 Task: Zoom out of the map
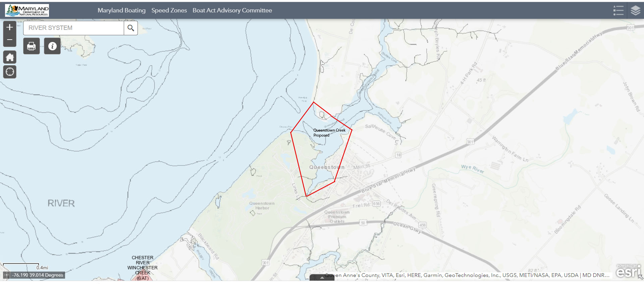[10, 40]
